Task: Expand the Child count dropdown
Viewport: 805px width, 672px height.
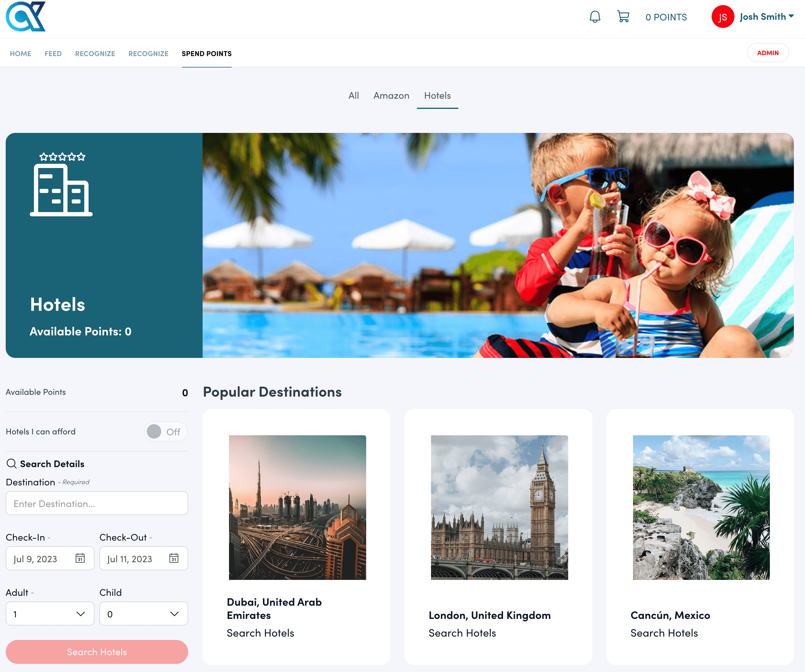Action: [143, 614]
